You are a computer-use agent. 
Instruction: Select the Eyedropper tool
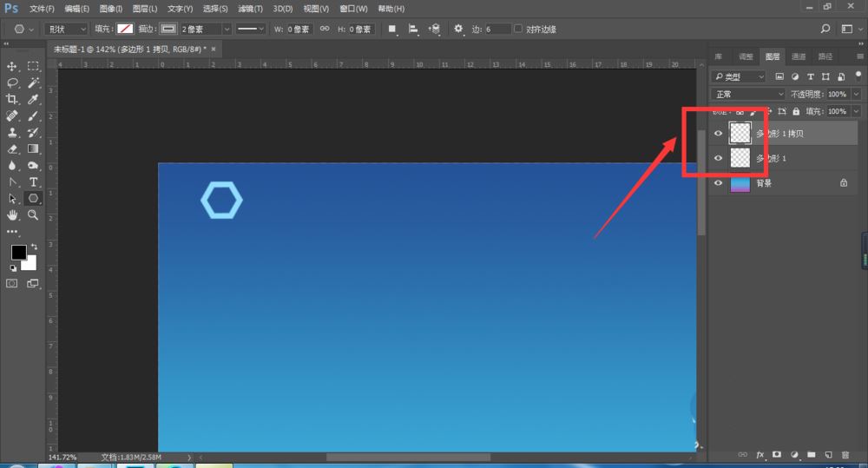tap(33, 100)
